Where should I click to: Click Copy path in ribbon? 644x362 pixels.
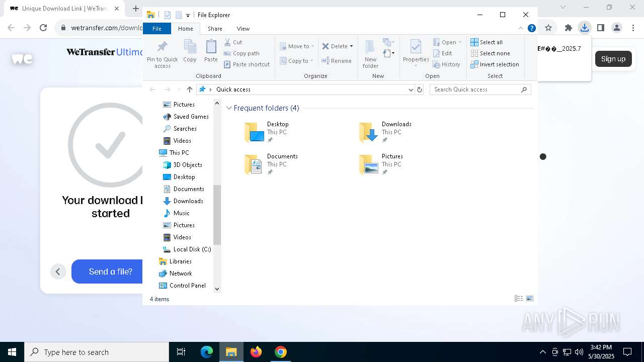242,53
